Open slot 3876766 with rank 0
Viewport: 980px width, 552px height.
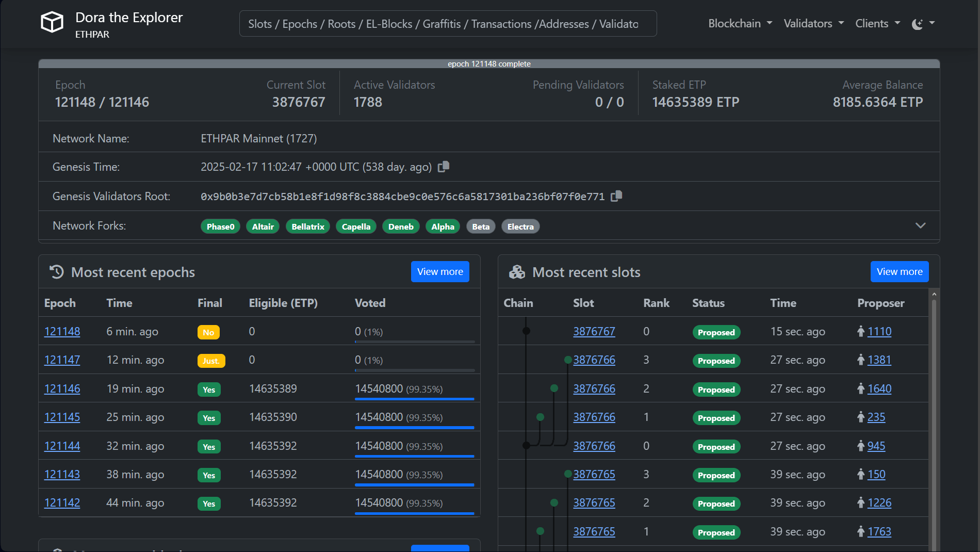click(x=594, y=446)
